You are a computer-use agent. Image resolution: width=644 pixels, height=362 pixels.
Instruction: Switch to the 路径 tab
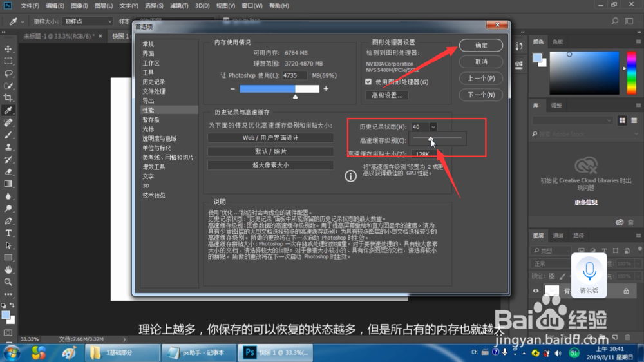pos(578,236)
